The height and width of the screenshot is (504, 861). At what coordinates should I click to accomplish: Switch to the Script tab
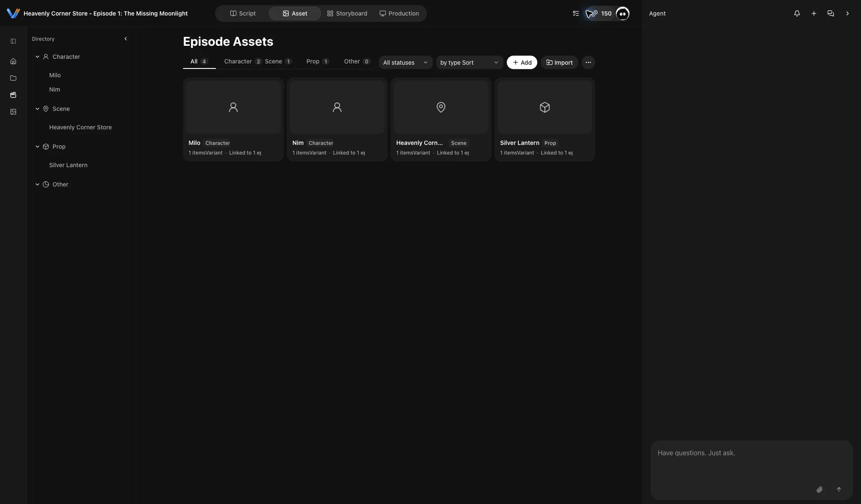pos(243,13)
